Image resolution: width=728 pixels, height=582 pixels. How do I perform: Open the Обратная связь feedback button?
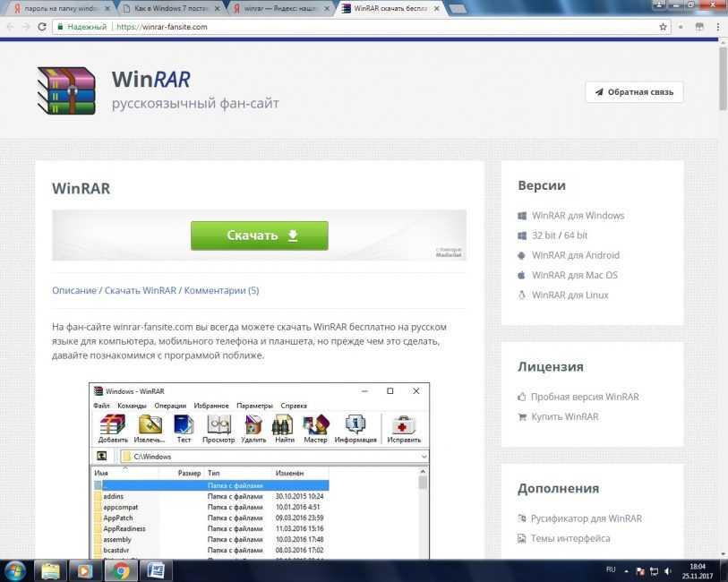tap(634, 92)
